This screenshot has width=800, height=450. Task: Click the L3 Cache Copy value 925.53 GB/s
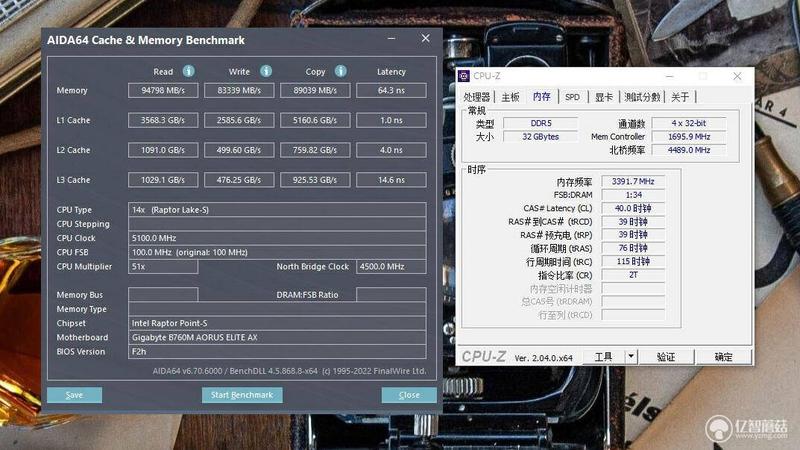click(x=315, y=180)
